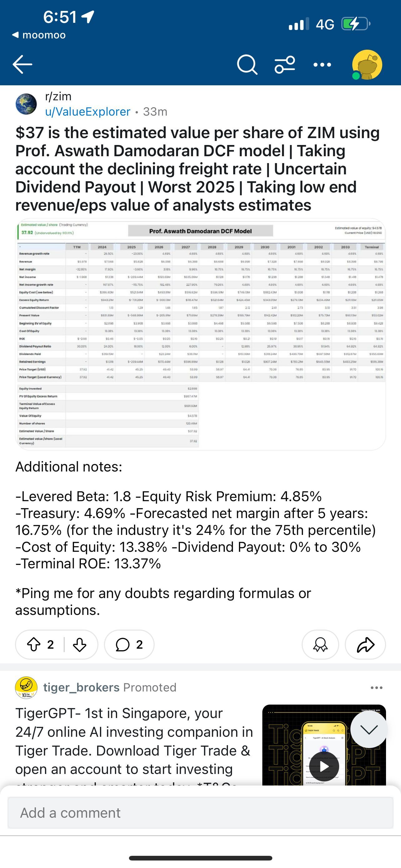Visit the r/zim subreddit link
This screenshot has height=868, width=401.
pos(58,96)
